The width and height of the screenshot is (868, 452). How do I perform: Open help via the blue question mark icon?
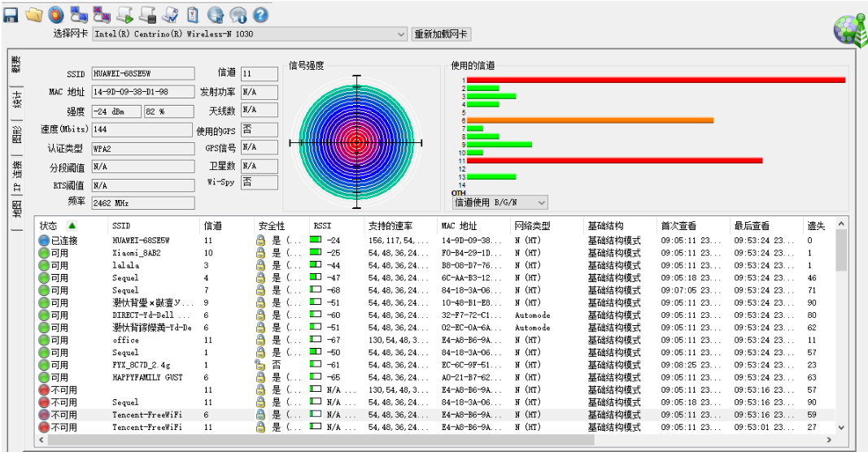[x=260, y=15]
